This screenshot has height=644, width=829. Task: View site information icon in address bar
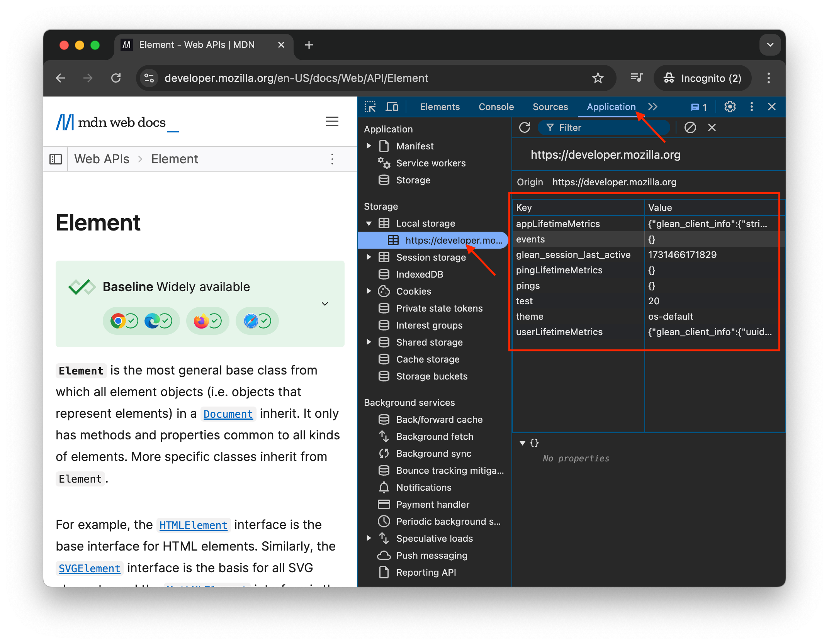pos(149,78)
